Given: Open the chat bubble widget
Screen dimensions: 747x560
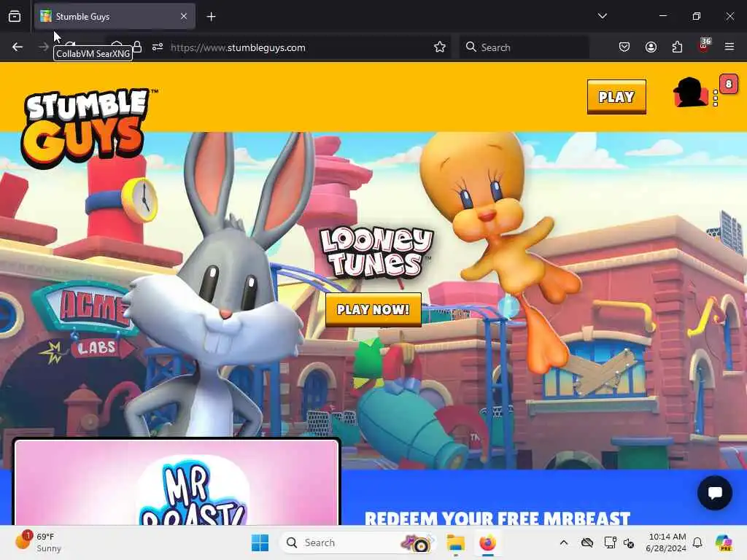Looking at the screenshot, I should [x=715, y=493].
